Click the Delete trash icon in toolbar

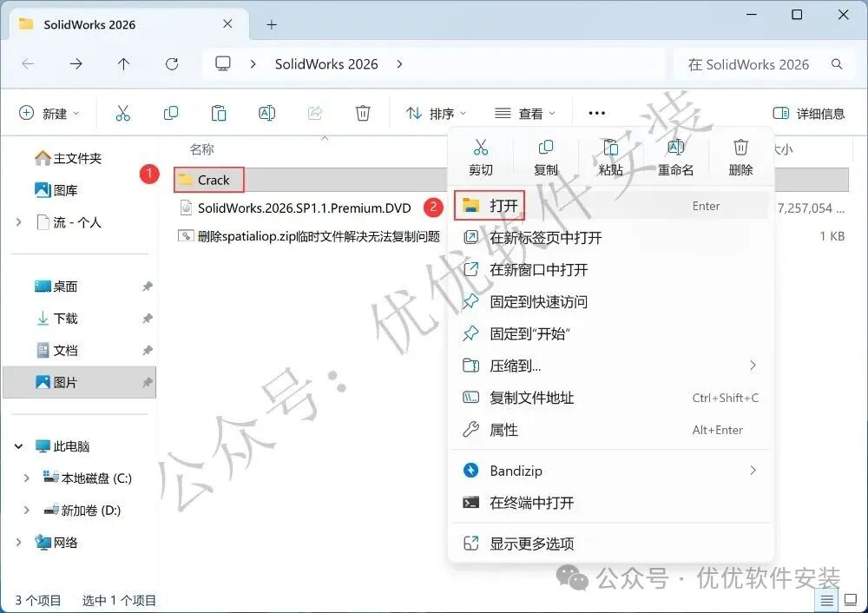point(363,113)
